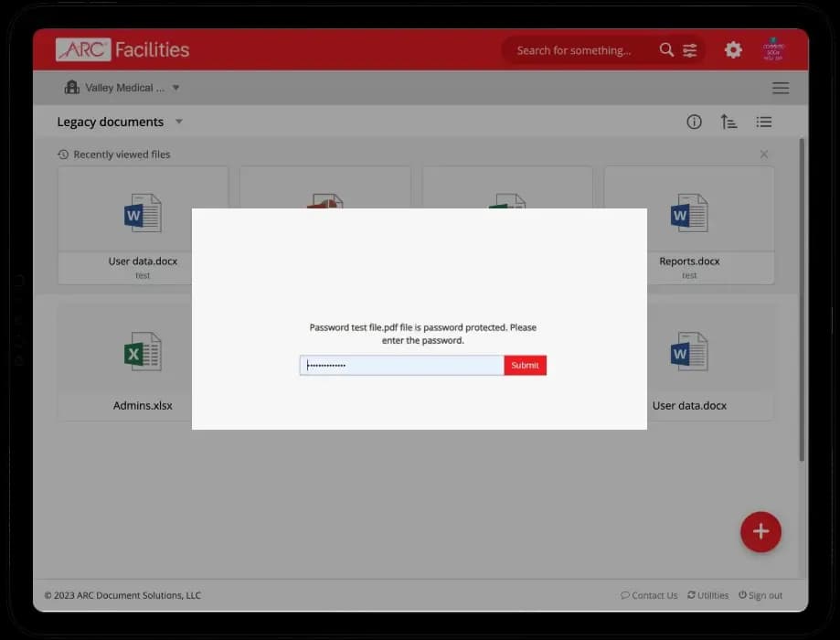Open the settings gear icon
Screen dimensions: 840x640
pyautogui.click(x=733, y=50)
